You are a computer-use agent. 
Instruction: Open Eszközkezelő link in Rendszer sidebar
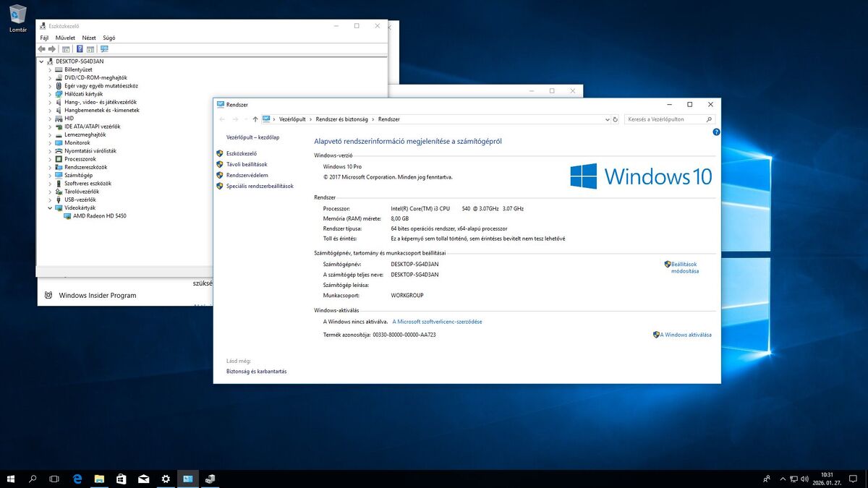click(x=242, y=153)
